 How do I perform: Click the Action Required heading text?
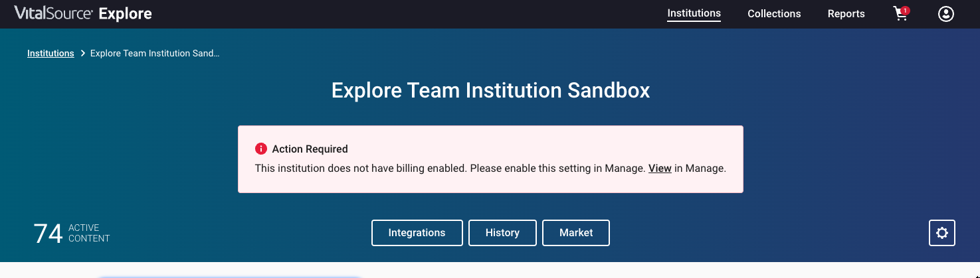310,149
